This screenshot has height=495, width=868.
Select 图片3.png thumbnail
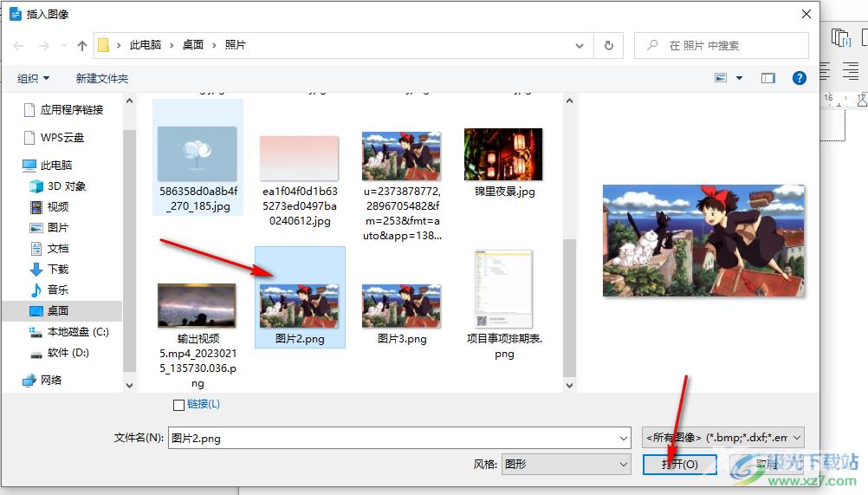tap(401, 306)
